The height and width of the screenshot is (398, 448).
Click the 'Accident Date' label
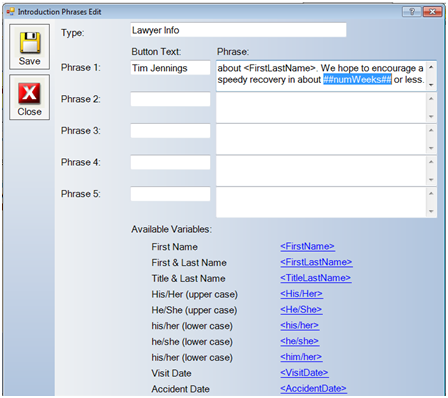(180, 389)
